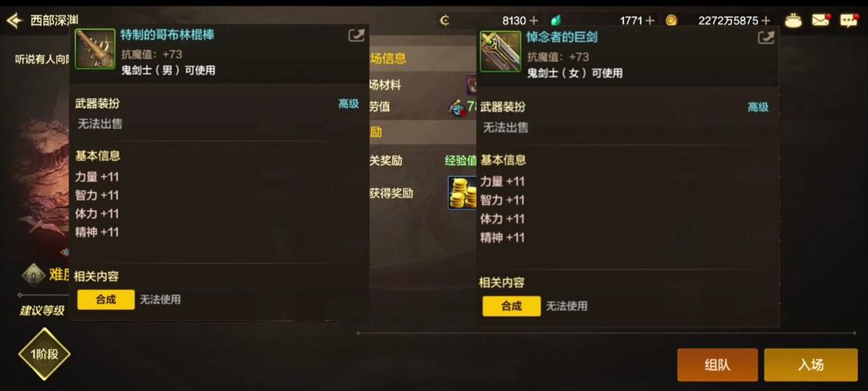Click the 组队 team button
The image size is (868, 391).
(717, 365)
